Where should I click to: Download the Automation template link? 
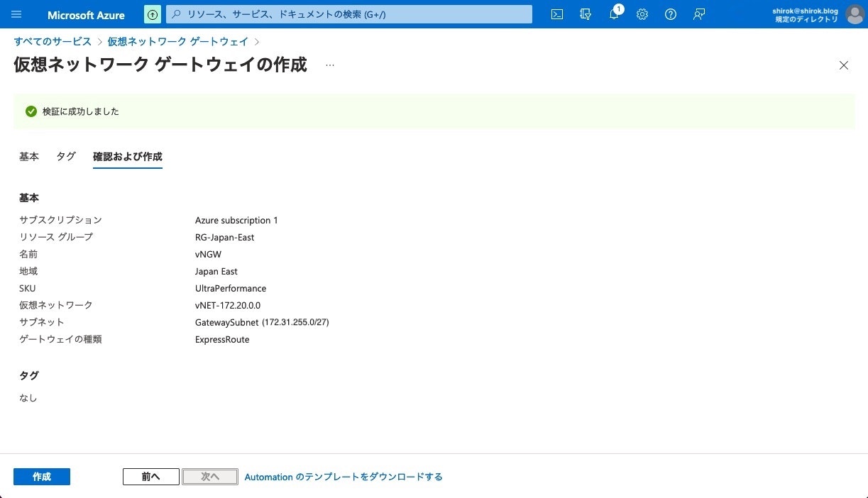tap(344, 477)
